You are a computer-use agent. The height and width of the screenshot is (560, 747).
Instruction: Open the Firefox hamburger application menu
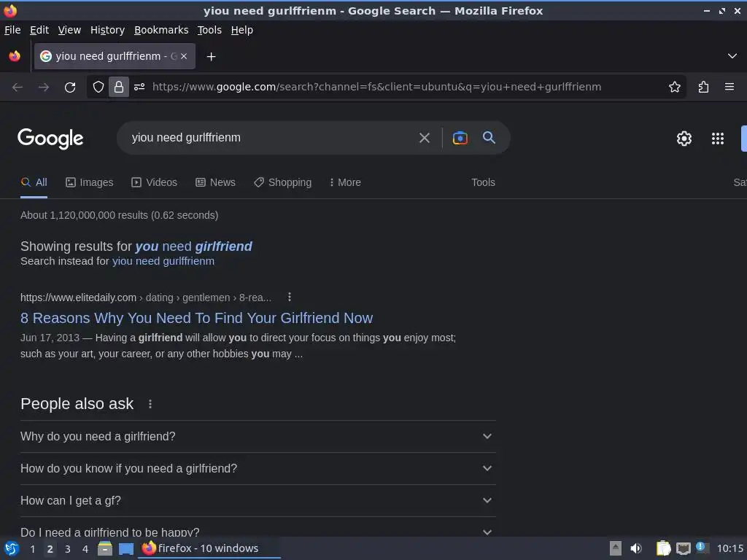pos(729,87)
